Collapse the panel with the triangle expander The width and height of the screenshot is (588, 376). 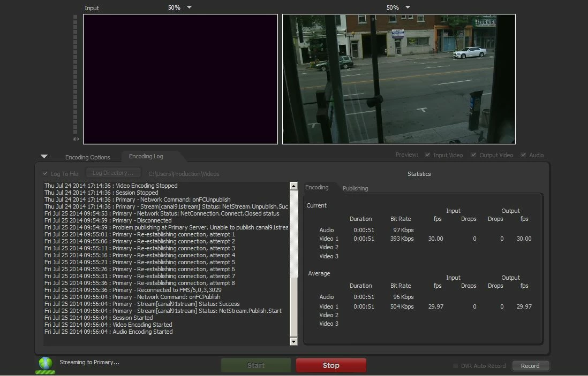coord(44,156)
